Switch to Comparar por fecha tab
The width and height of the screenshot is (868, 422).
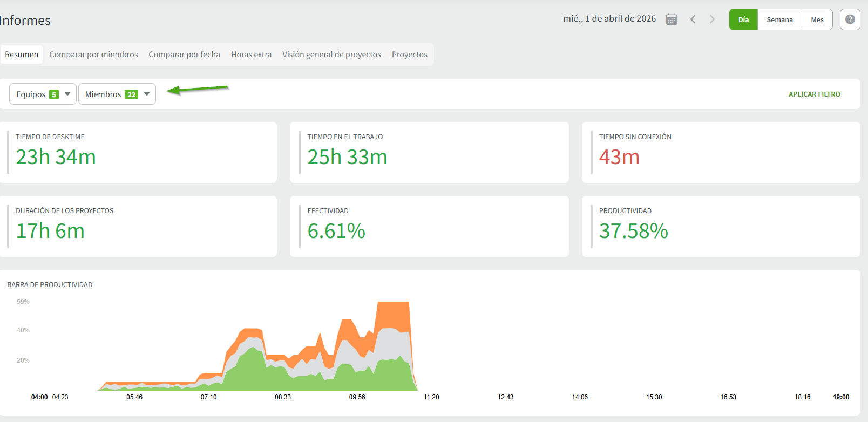(184, 55)
